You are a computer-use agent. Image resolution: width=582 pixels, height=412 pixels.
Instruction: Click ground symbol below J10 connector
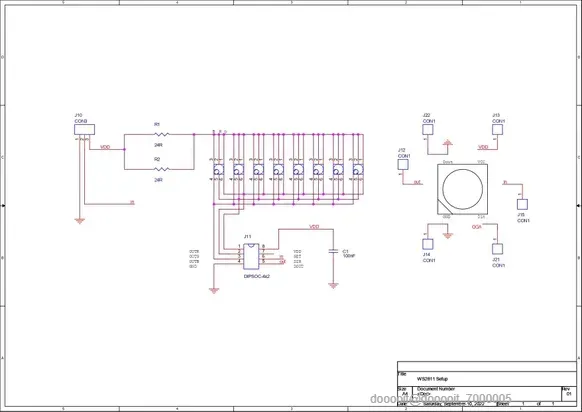79,221
